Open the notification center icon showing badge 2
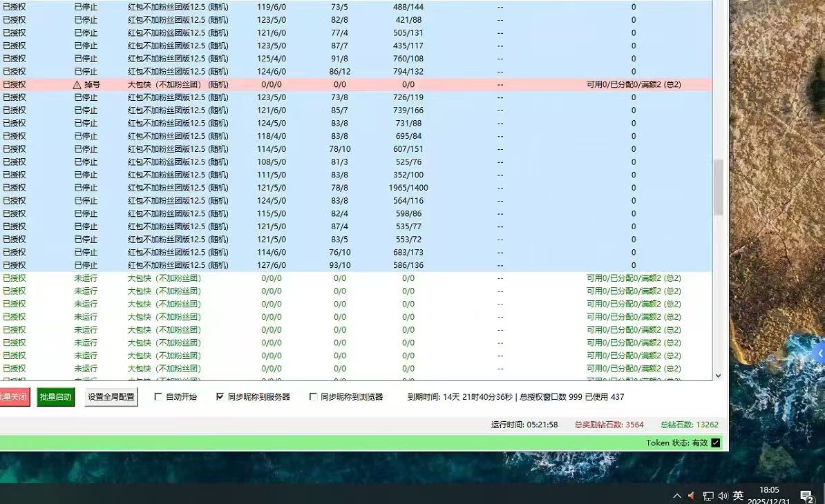 tap(807, 495)
